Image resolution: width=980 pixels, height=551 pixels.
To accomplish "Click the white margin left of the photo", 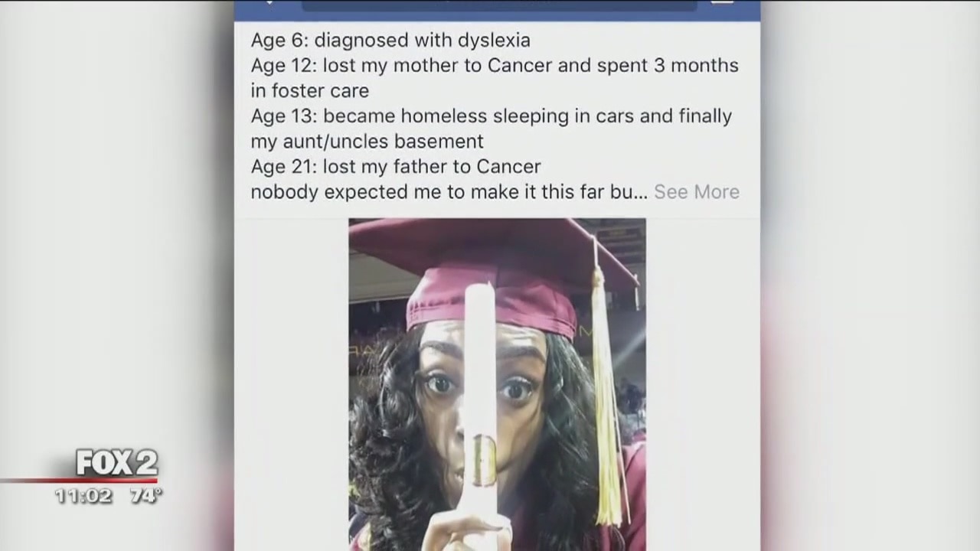I will pos(291,384).
